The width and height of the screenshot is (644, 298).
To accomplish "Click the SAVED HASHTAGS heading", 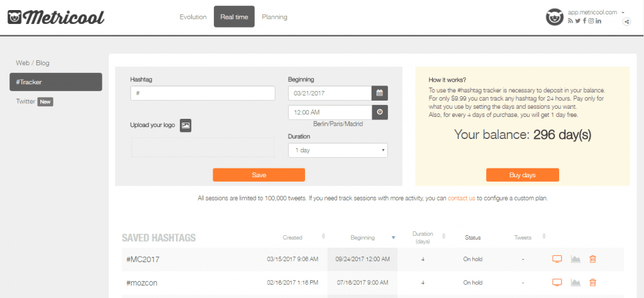I will point(158,238).
